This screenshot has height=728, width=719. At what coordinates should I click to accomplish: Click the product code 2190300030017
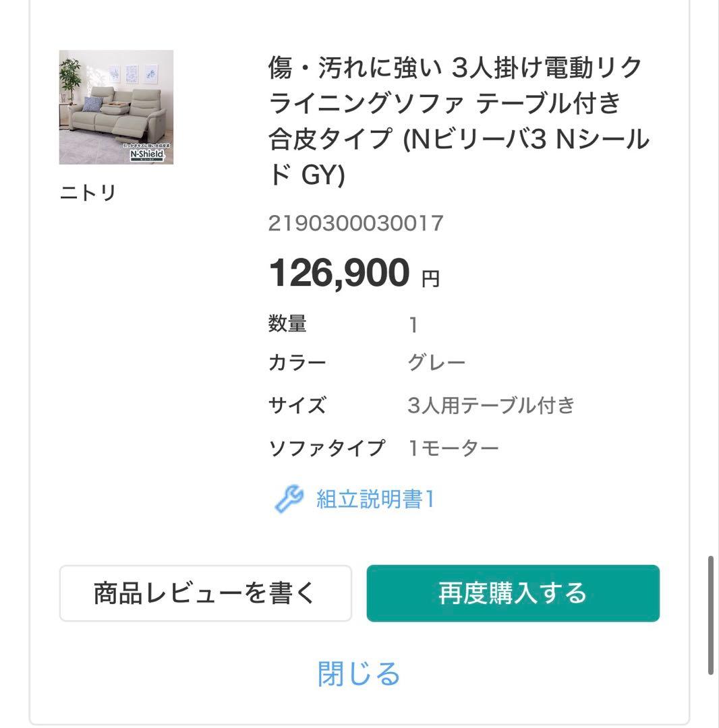tap(355, 223)
